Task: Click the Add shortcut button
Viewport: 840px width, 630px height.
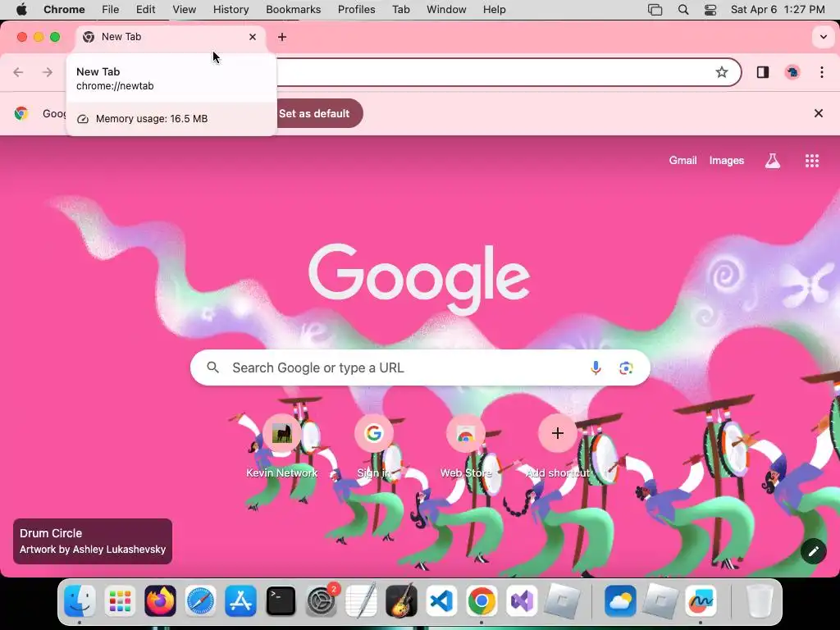Action: pos(558,445)
